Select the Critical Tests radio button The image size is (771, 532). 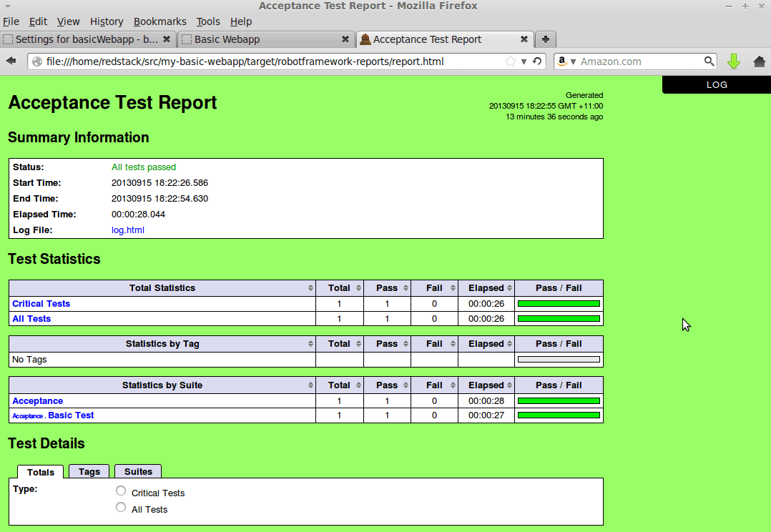tap(121, 491)
